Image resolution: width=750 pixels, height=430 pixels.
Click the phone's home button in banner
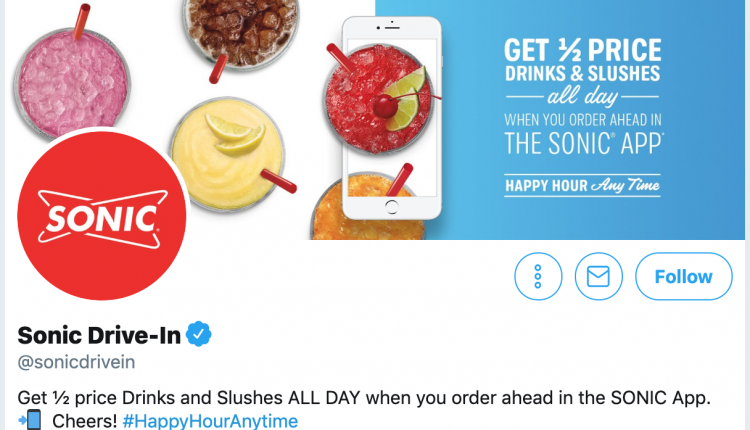pyautogui.click(x=391, y=207)
